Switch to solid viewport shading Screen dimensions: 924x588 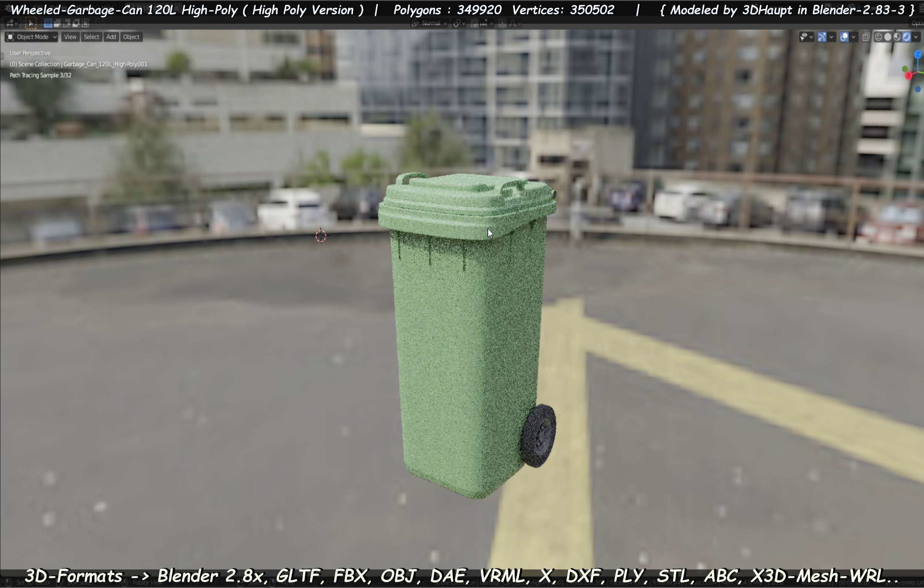click(x=888, y=37)
